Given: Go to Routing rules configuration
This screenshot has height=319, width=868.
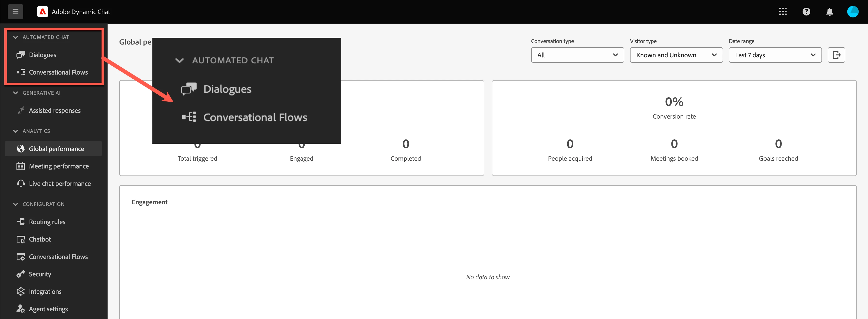Looking at the screenshot, I should click(x=47, y=222).
